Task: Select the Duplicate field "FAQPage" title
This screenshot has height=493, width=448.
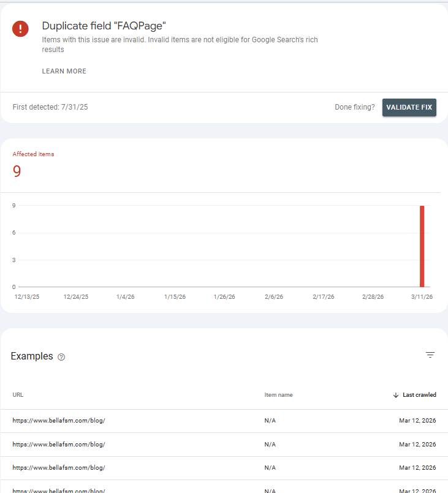Action: (x=104, y=26)
